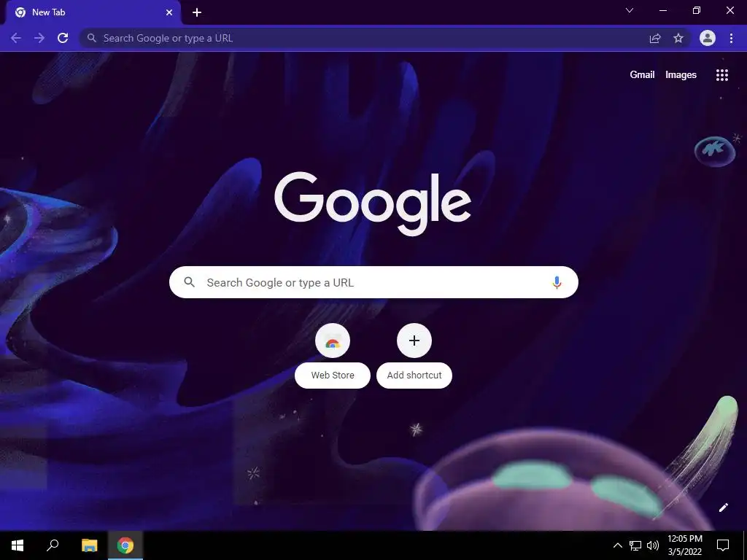Open the volume tray icon
Image resolution: width=747 pixels, height=560 pixels.
[653, 545]
